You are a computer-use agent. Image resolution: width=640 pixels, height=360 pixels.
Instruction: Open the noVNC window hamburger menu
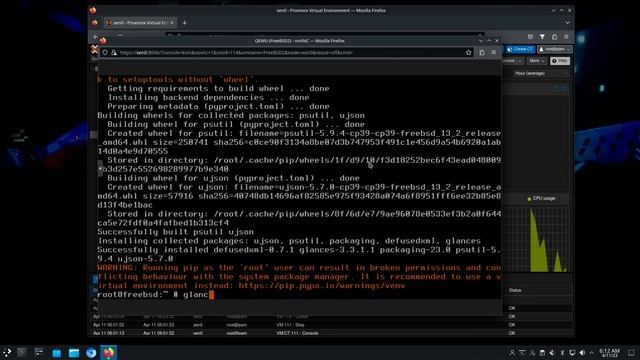493,52
